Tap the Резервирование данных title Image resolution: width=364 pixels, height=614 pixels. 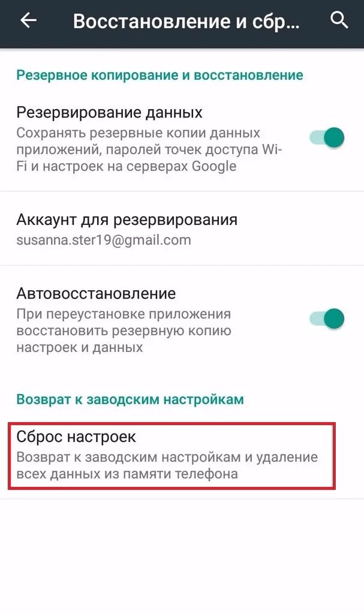tap(109, 113)
